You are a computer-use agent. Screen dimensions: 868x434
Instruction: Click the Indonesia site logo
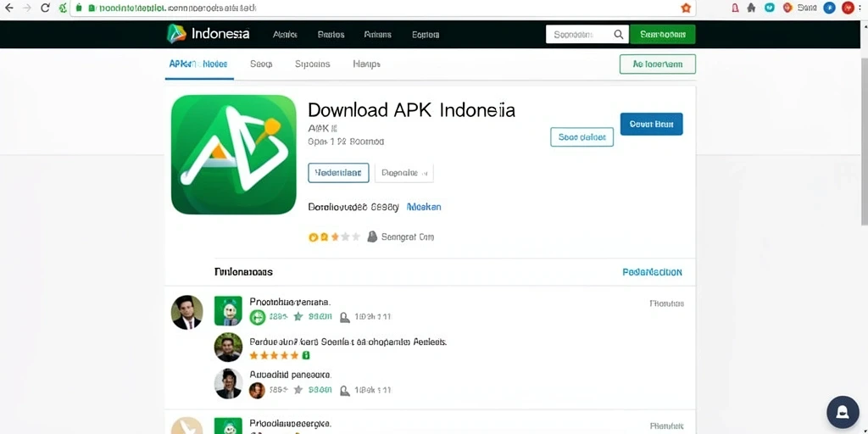[208, 34]
